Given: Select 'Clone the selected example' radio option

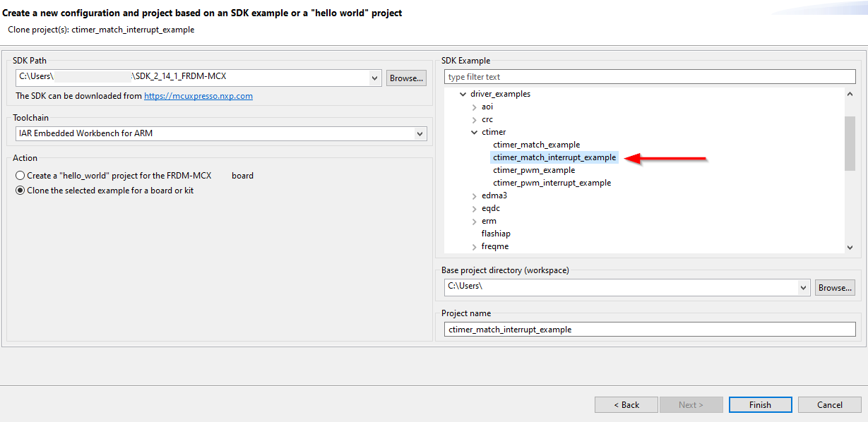Looking at the screenshot, I should coord(20,191).
